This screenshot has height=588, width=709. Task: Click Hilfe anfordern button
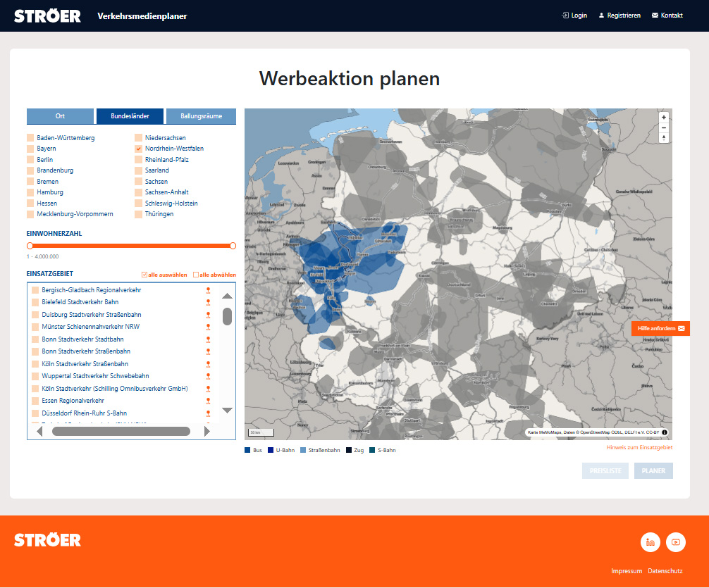coord(660,329)
